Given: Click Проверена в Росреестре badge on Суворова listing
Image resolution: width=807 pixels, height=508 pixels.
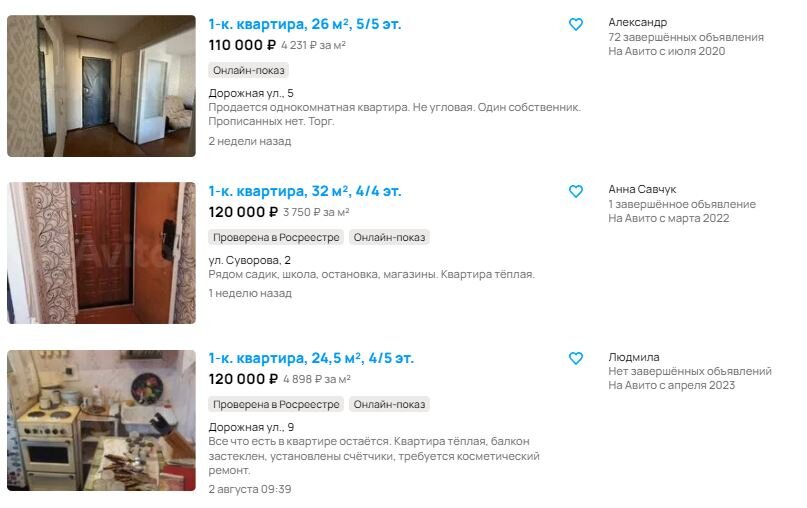Looking at the screenshot, I should (x=276, y=237).
